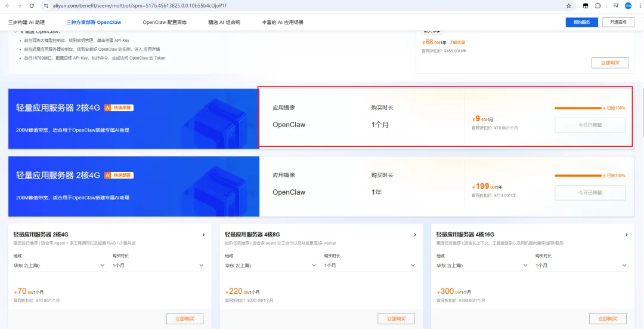Click the ¥300.00/1个月 price text
Image resolution: width=644 pixels, height=329 pixels.
pos(454,291)
